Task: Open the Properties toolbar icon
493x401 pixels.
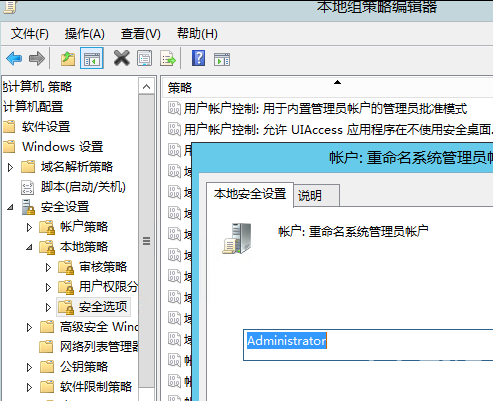Action: (145, 59)
